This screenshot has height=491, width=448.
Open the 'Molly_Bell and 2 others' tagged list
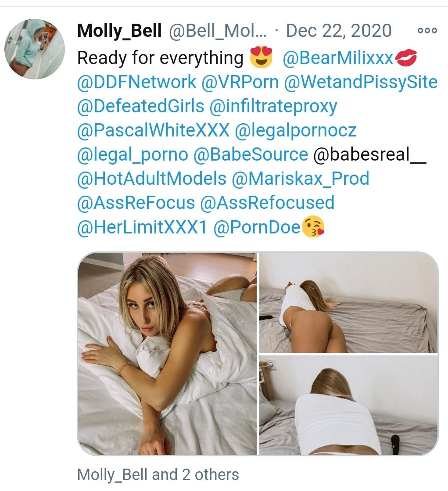click(158, 474)
